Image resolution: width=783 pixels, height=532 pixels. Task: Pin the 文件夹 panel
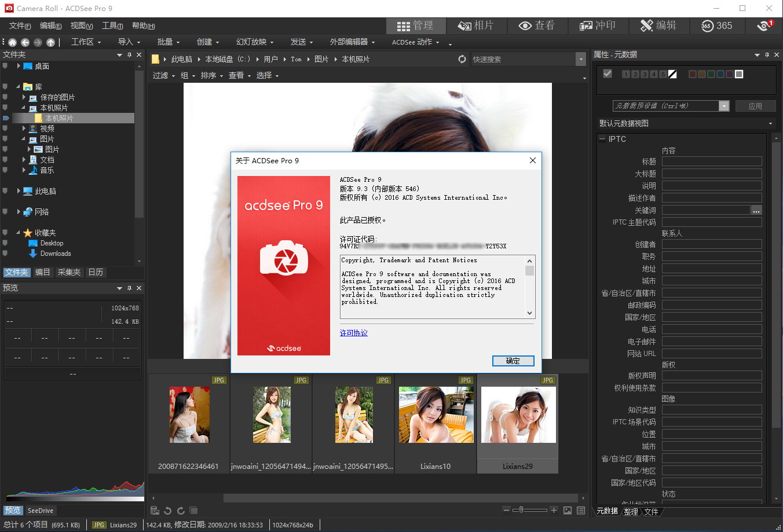129,55
